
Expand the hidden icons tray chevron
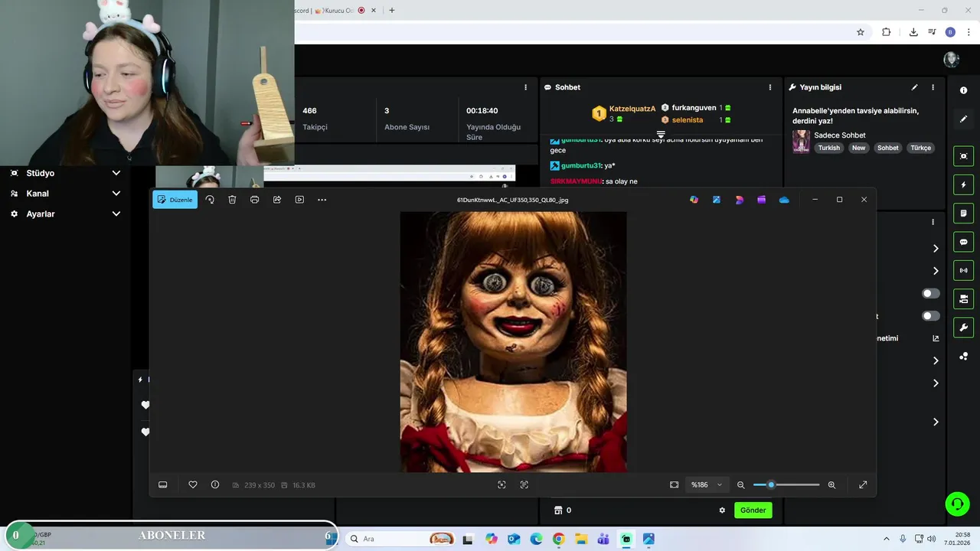pos(887,539)
